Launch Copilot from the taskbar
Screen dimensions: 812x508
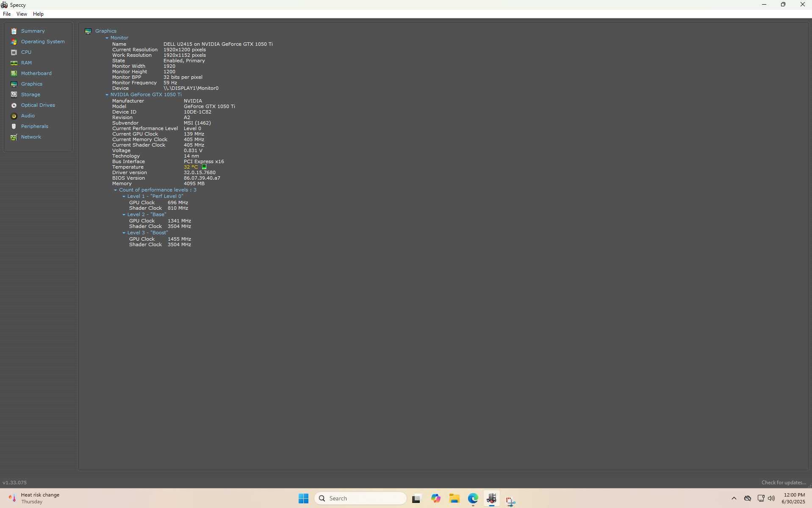[x=435, y=498]
